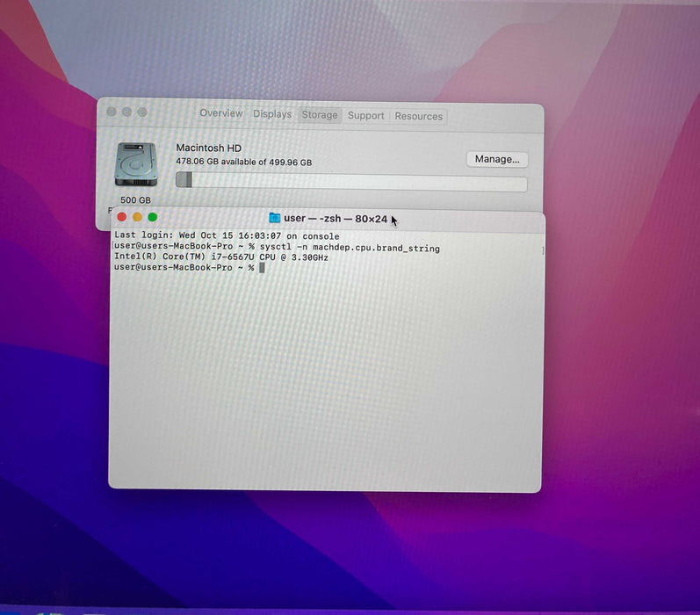Close the About This Mac window

tap(112, 112)
